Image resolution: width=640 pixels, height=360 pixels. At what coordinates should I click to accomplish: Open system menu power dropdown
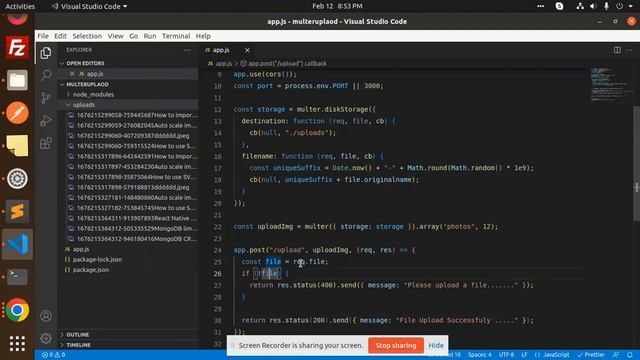(624, 6)
